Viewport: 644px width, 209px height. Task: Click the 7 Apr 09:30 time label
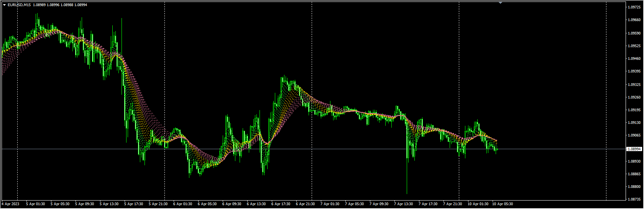coord(379,204)
